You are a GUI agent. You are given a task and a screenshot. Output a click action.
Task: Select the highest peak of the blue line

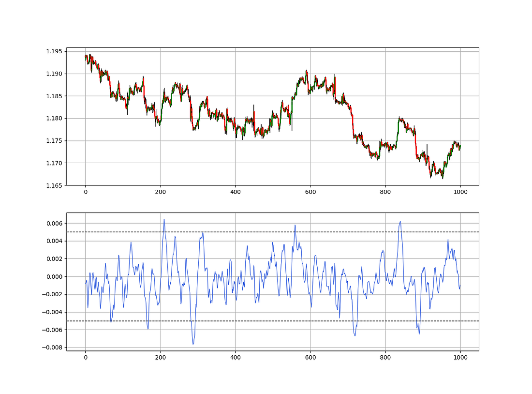click(165, 219)
